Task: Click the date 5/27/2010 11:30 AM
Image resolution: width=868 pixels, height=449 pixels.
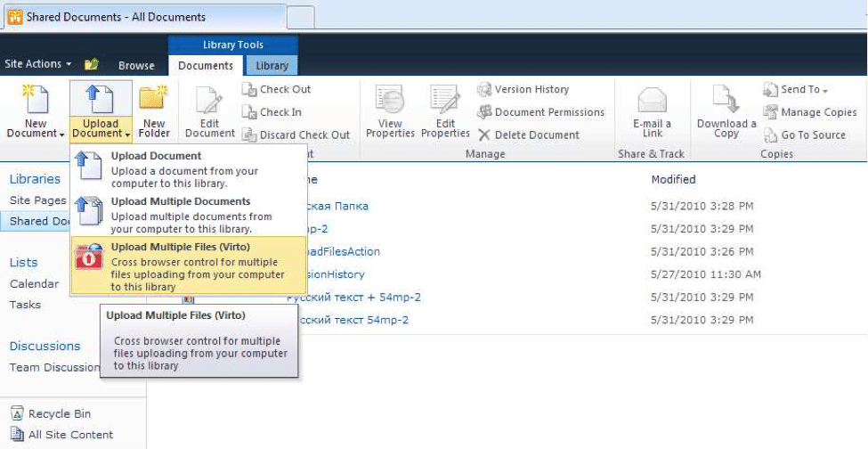Action: click(x=706, y=274)
